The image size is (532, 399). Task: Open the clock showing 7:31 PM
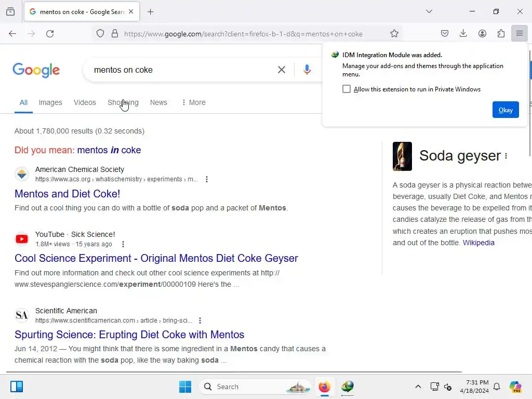click(474, 387)
